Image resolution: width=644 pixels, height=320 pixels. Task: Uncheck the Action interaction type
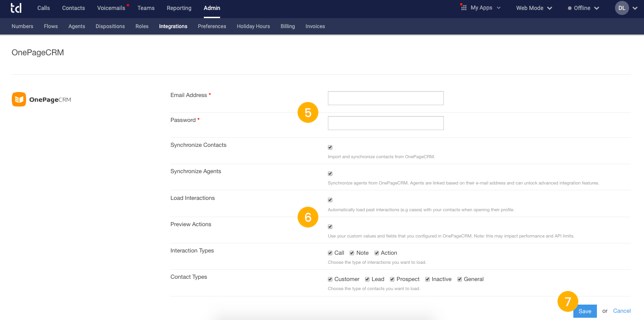[376, 253]
